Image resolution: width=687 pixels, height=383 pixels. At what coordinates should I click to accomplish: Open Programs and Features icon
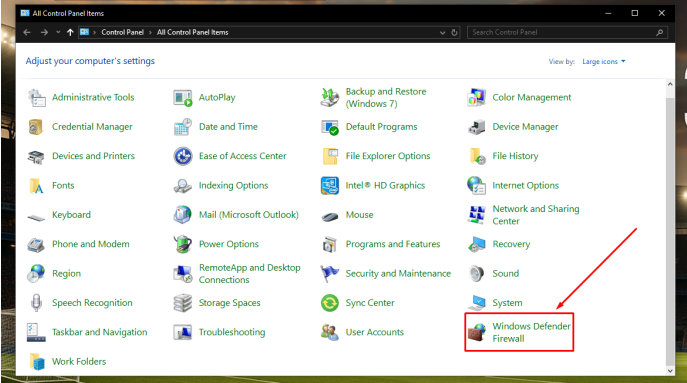coord(329,244)
